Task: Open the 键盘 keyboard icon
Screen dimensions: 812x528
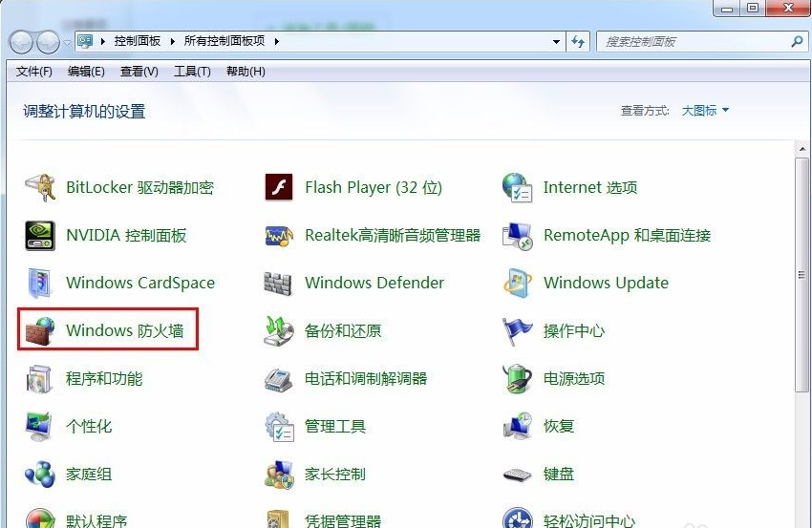Action: pos(517,475)
